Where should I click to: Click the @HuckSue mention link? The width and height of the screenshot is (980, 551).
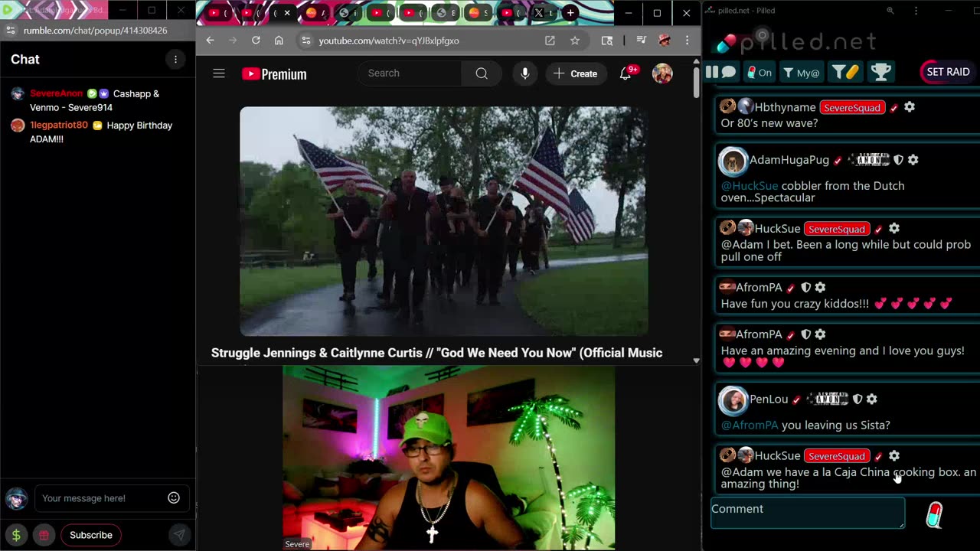(x=750, y=186)
